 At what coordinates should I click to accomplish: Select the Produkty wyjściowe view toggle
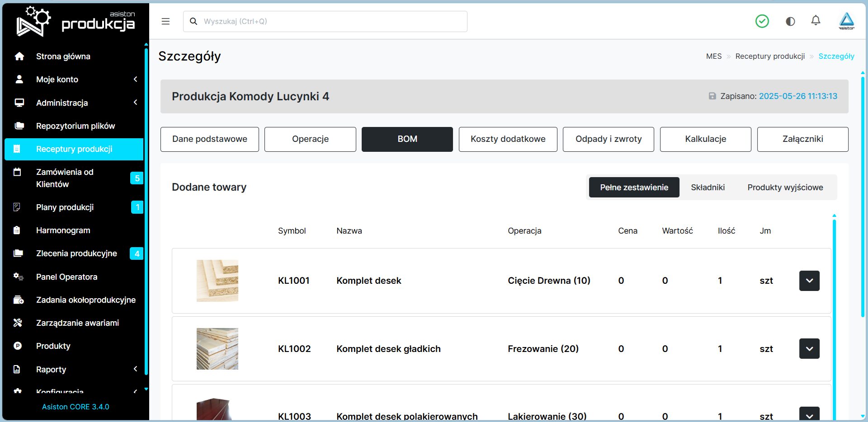point(785,187)
